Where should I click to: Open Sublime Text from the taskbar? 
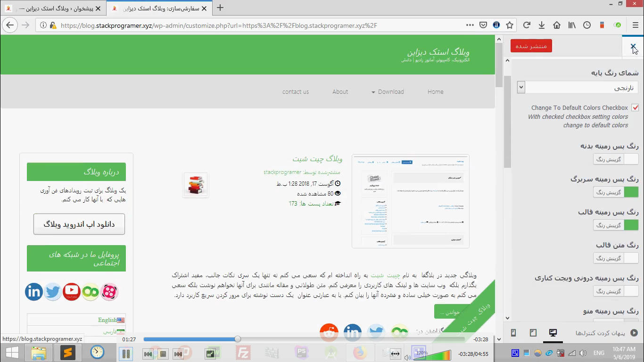[68, 353]
